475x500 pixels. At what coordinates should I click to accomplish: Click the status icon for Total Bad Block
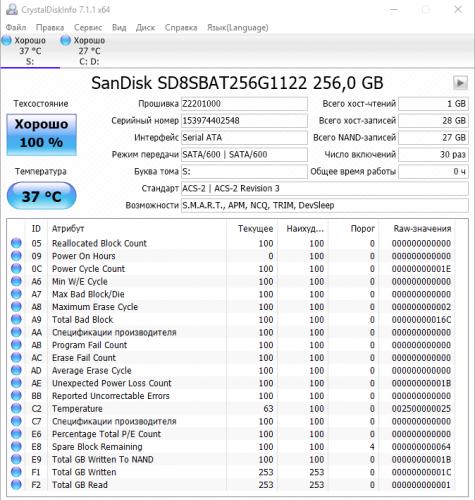point(16,319)
